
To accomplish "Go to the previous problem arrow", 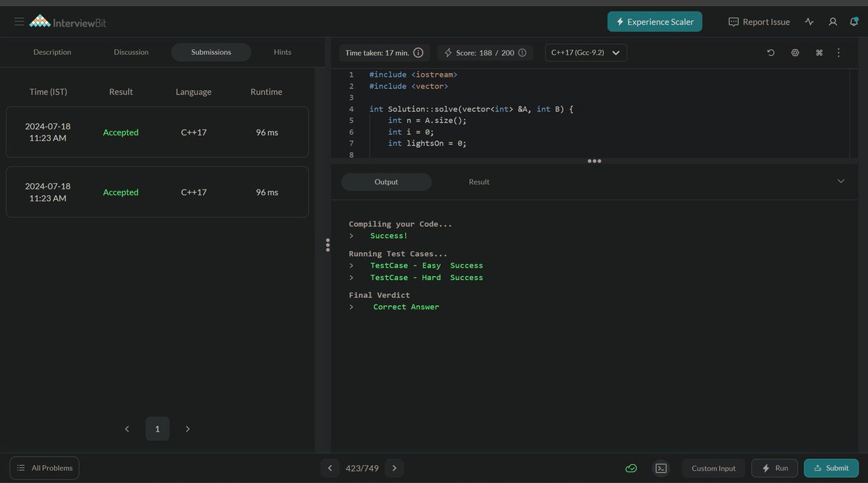I will point(330,468).
